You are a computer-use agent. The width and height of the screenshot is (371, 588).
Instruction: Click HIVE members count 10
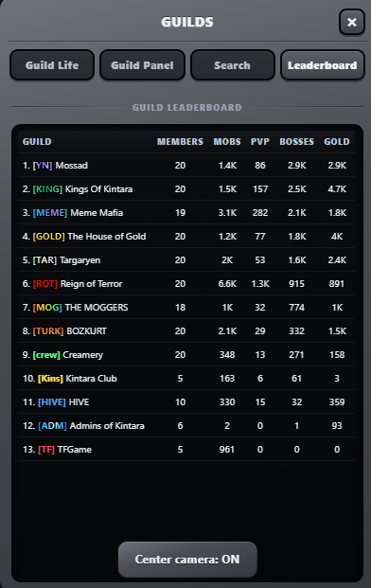point(180,402)
